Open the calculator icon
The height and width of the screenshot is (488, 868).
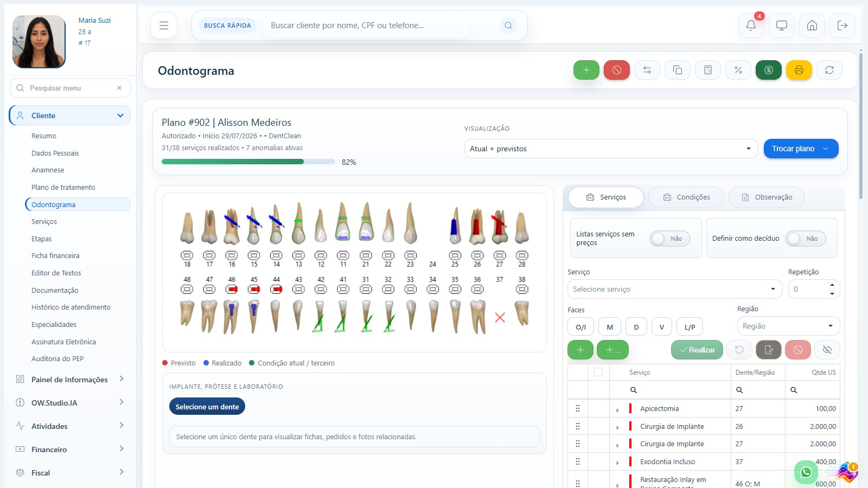pos(708,70)
